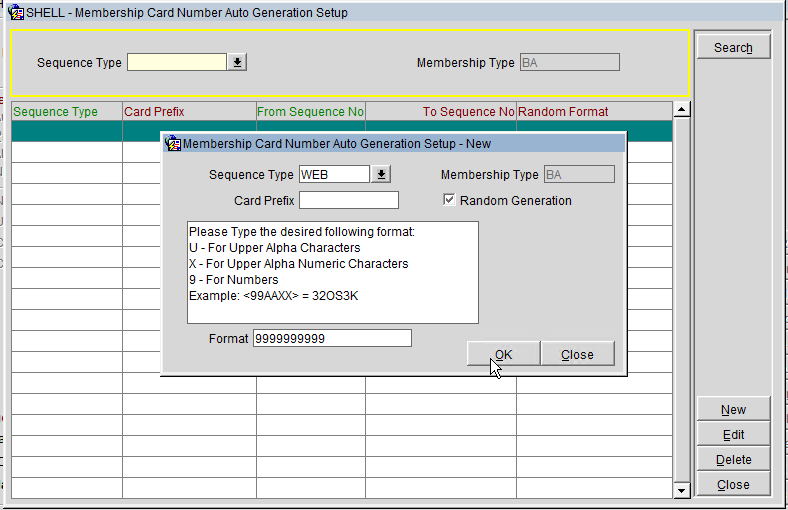Click Close in the New dialog

(577, 354)
